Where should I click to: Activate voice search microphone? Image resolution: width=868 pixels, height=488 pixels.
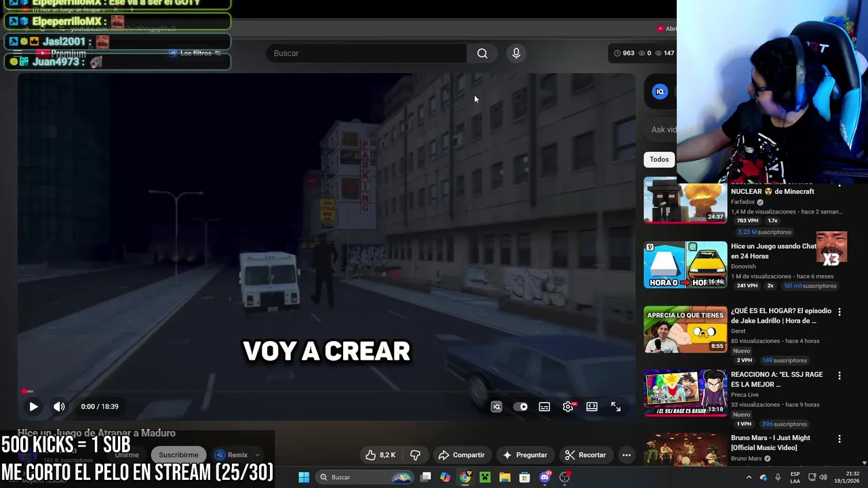[x=516, y=54]
